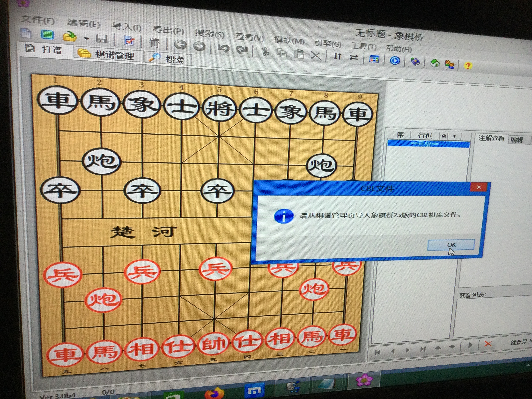
Task: Open the 导出(P) menu
Action: pos(168,30)
